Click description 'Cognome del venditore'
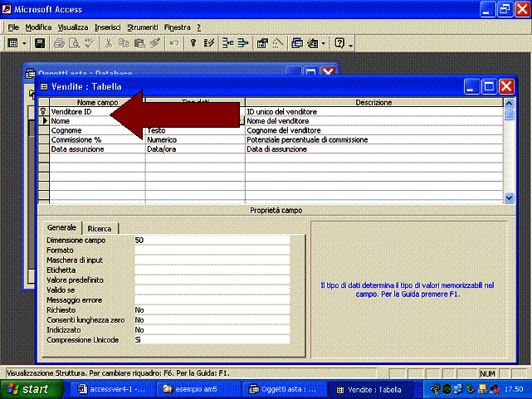 point(284,130)
